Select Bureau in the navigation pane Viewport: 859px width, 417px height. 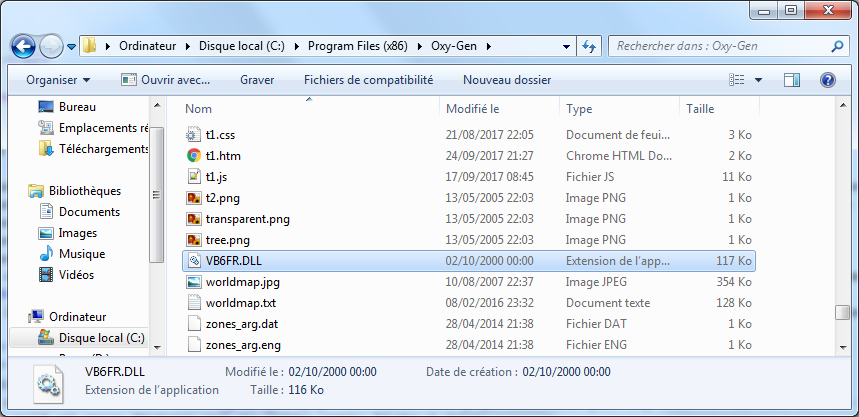[x=77, y=107]
